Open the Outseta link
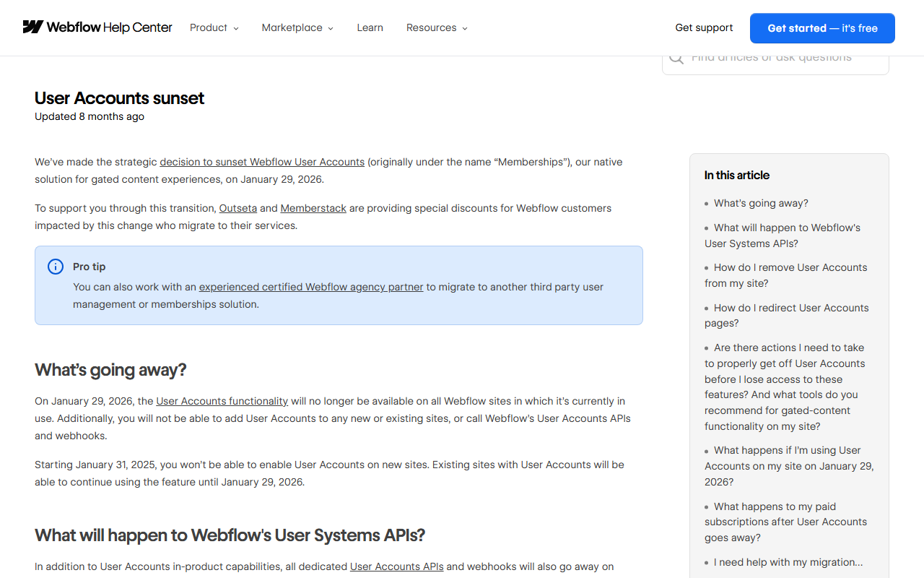Screen dimensions: 924x578 click(x=238, y=208)
